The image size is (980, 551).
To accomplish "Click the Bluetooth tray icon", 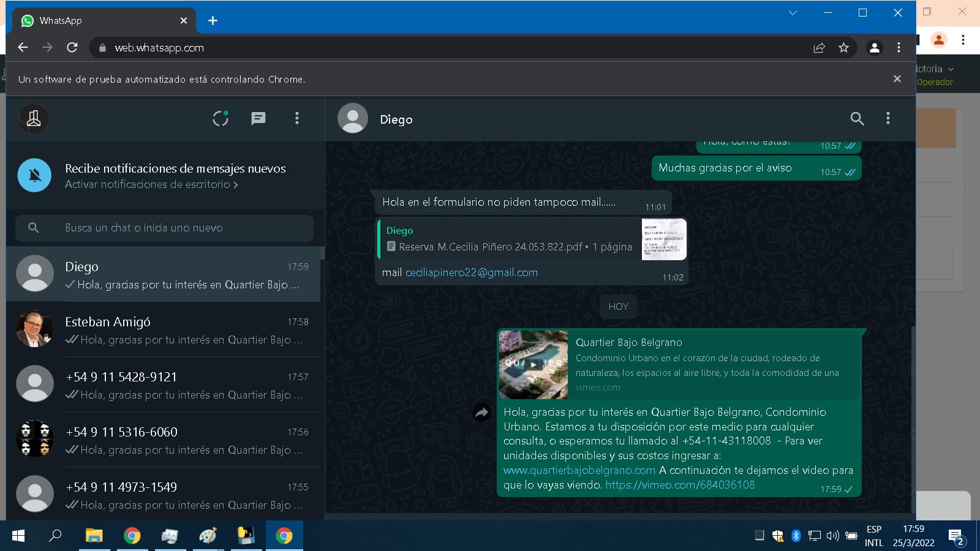I will [x=796, y=536].
